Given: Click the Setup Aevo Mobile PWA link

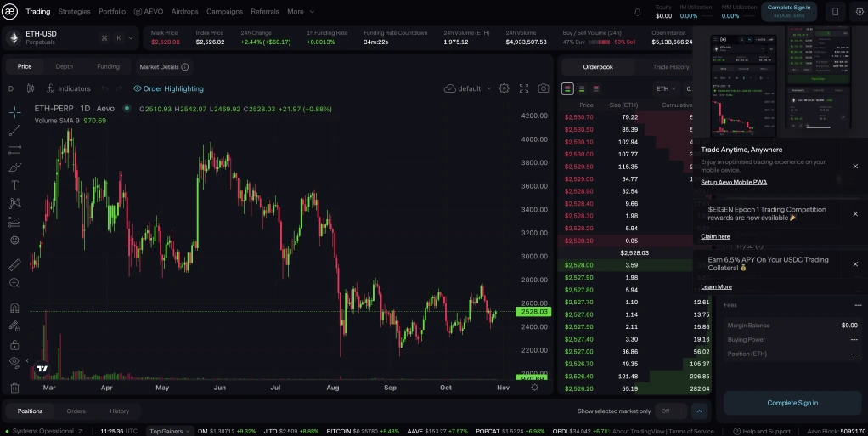Looking at the screenshot, I should (734, 182).
